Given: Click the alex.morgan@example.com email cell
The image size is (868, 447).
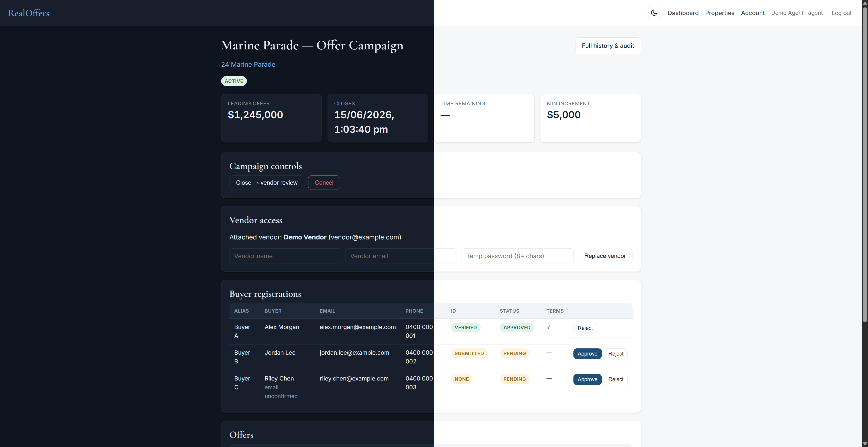Looking at the screenshot, I should point(358,327).
